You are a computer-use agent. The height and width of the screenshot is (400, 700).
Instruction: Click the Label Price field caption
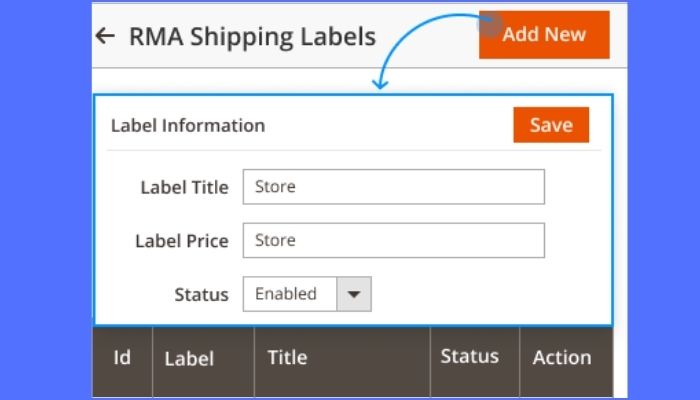tap(182, 241)
